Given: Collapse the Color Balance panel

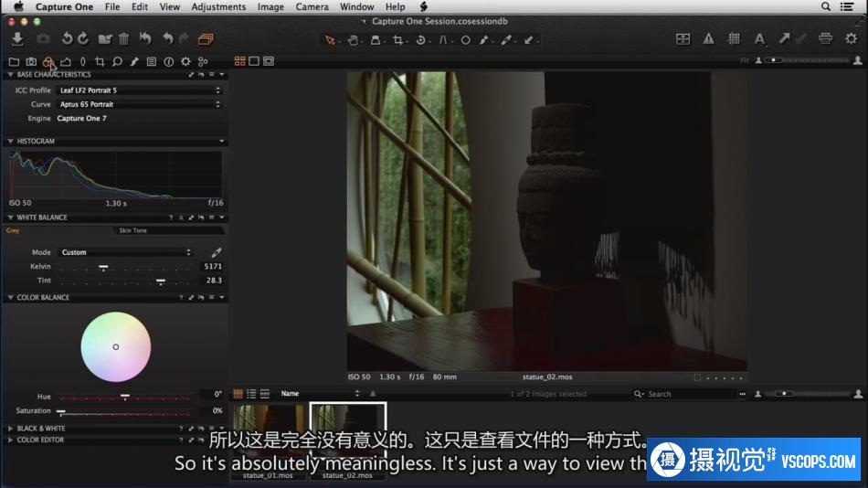Looking at the screenshot, I should pos(11,297).
